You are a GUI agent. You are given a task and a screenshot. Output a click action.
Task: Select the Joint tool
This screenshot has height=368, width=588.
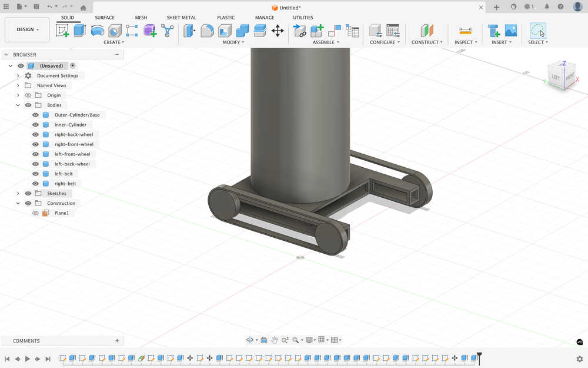coord(335,31)
